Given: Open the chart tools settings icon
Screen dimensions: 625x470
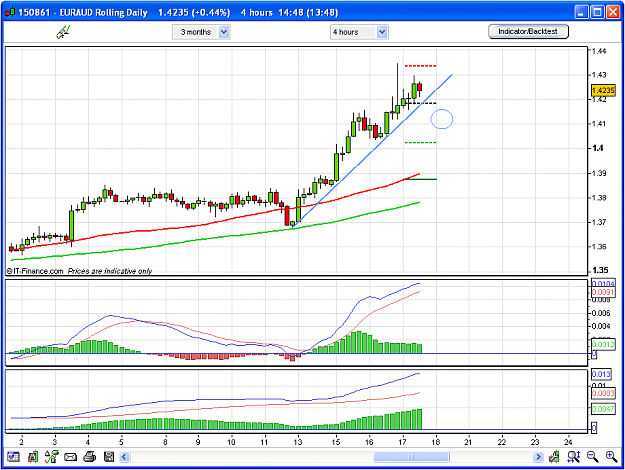Looking at the screenshot, I should click(51, 456).
